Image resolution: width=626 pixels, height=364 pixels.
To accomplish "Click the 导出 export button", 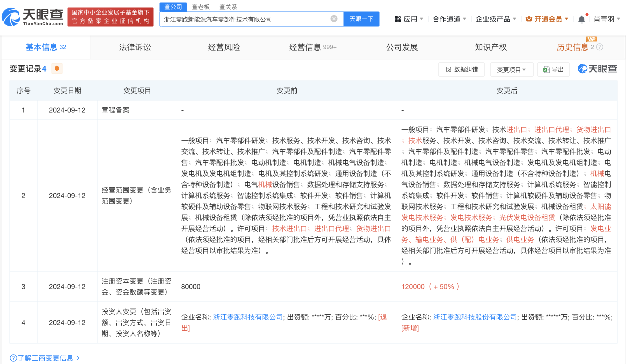I will 553,69.
